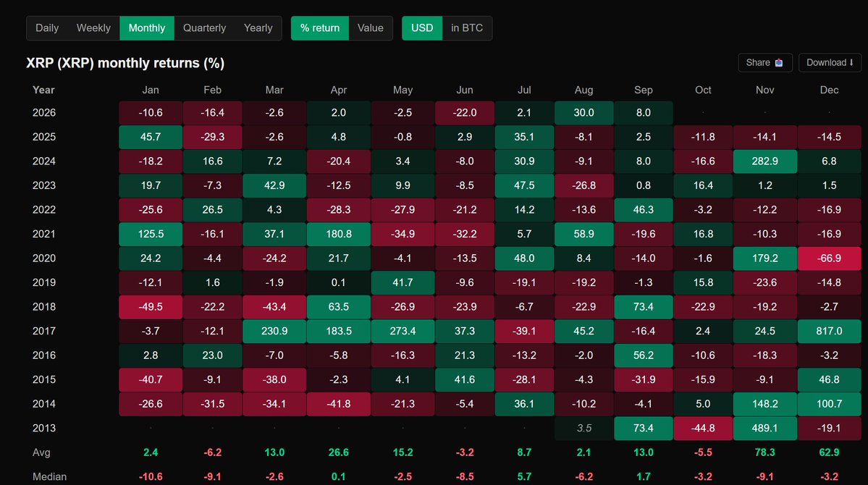Click the -29.3 cell for Feb 2025
The image size is (868, 485).
tap(213, 137)
